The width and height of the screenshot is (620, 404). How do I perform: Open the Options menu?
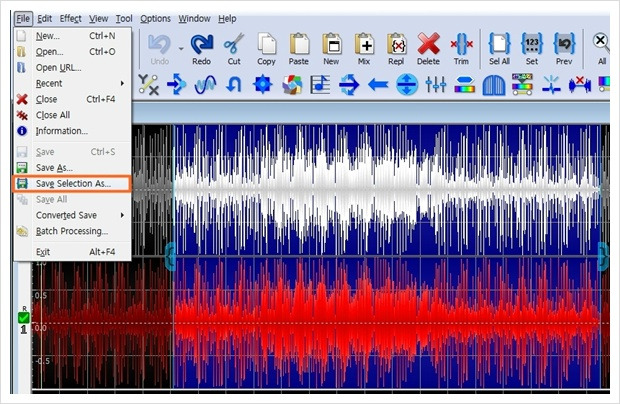(155, 19)
